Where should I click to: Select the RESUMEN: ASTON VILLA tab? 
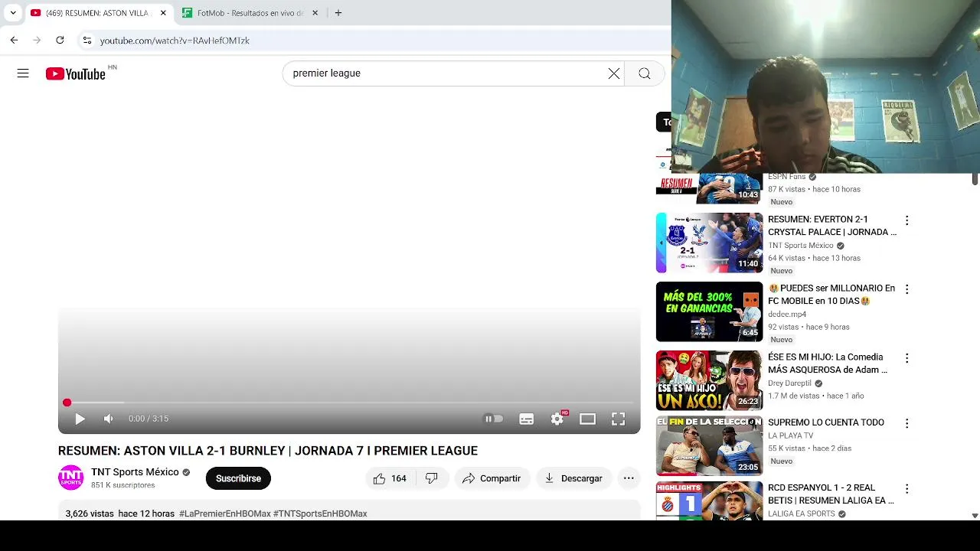(97, 13)
